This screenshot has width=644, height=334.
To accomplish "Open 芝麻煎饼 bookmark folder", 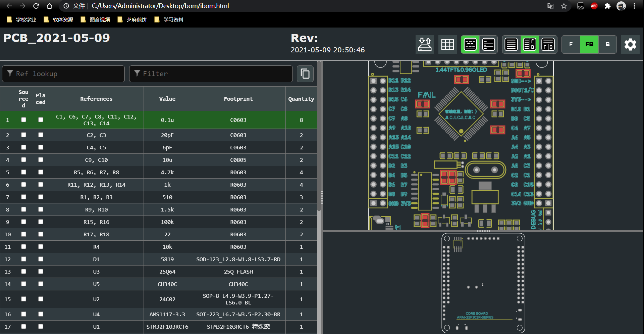I will point(132,19).
